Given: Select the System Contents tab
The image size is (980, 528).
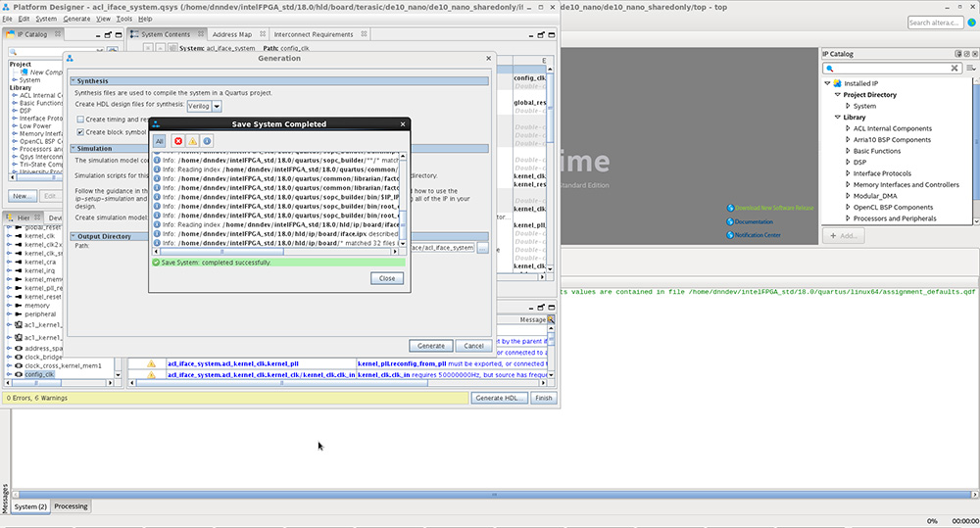Looking at the screenshot, I should coord(165,34).
